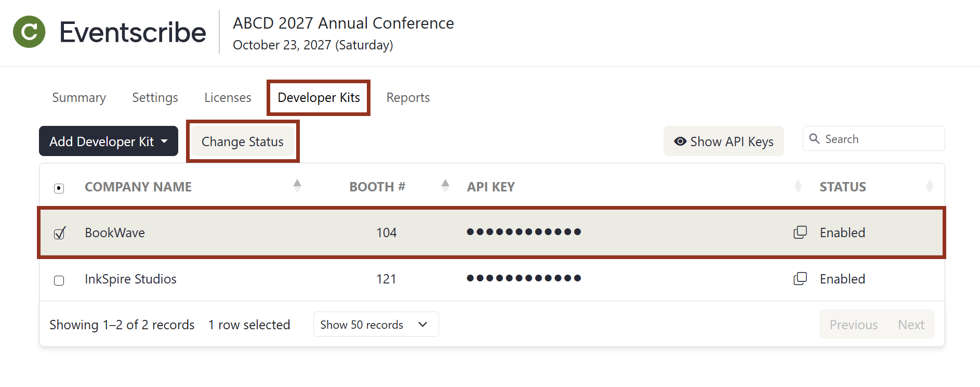The height and width of the screenshot is (387, 980).
Task: Switch to the Summary tab
Action: (x=78, y=97)
